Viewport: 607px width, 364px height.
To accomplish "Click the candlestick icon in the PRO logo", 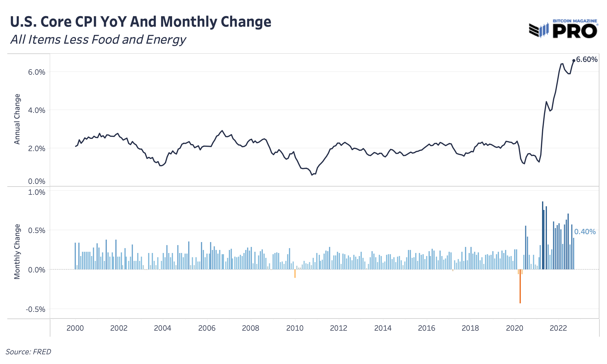I will click(x=544, y=30).
